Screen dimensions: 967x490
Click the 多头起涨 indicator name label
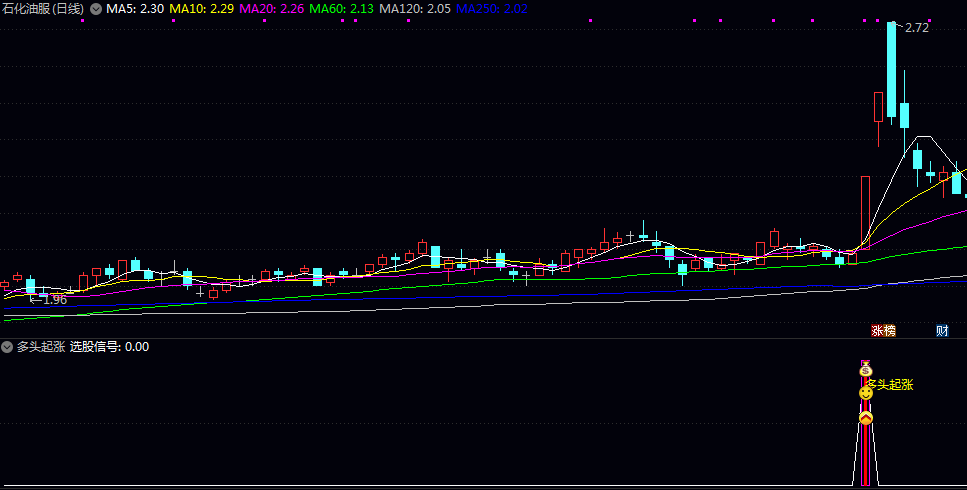point(41,347)
